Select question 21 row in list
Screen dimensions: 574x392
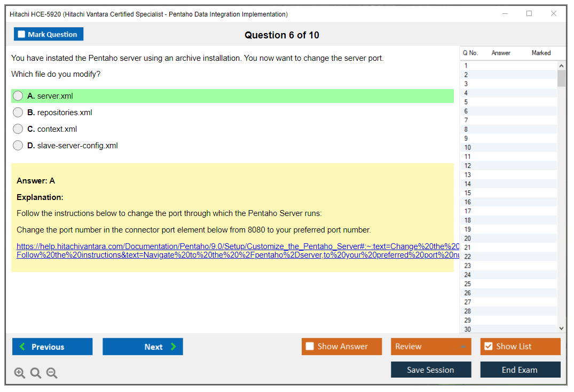(x=468, y=247)
